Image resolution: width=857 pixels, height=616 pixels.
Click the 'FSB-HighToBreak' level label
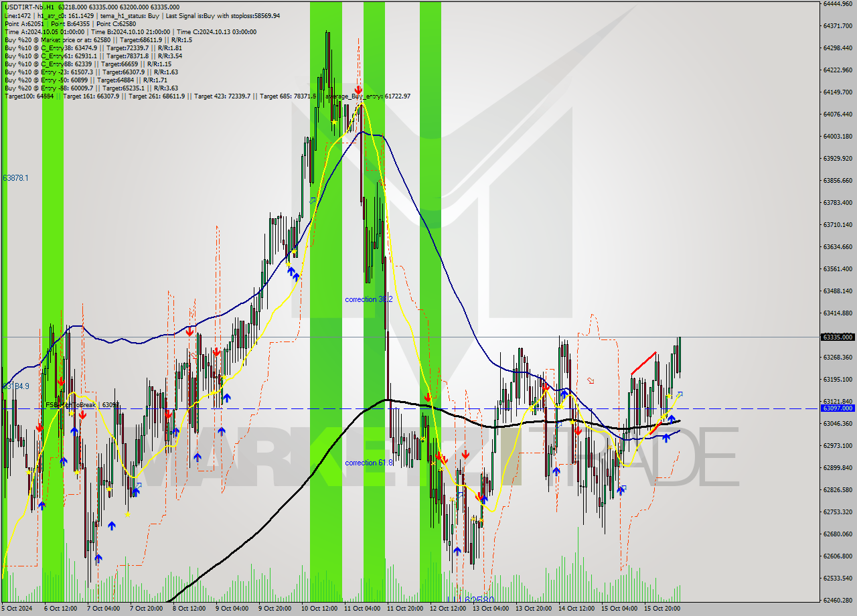click(x=82, y=404)
